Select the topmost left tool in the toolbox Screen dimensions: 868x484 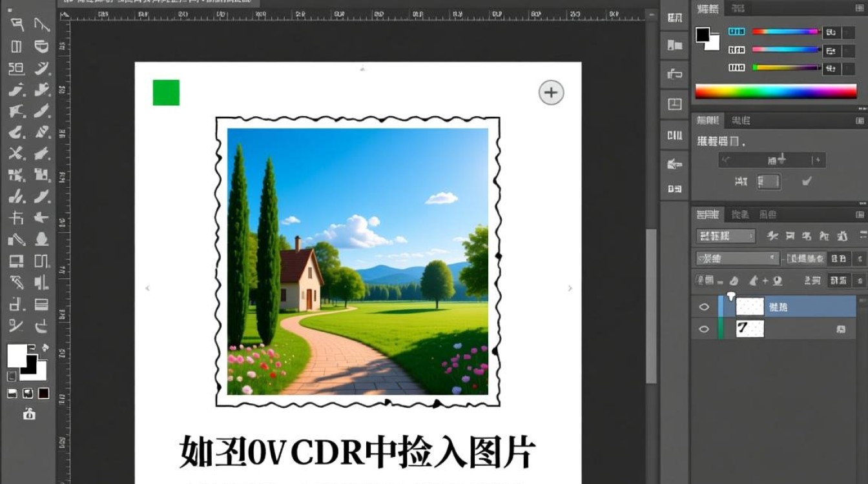17,25
